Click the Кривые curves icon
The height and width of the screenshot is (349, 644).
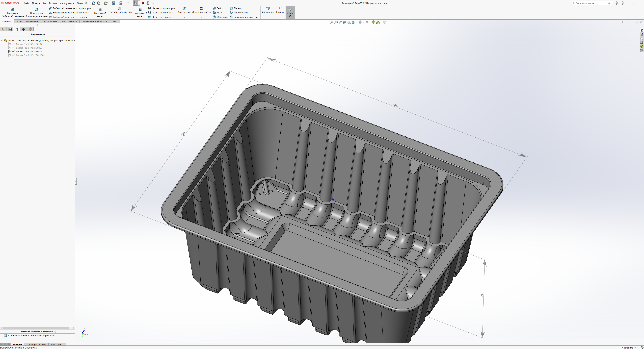[x=280, y=9]
